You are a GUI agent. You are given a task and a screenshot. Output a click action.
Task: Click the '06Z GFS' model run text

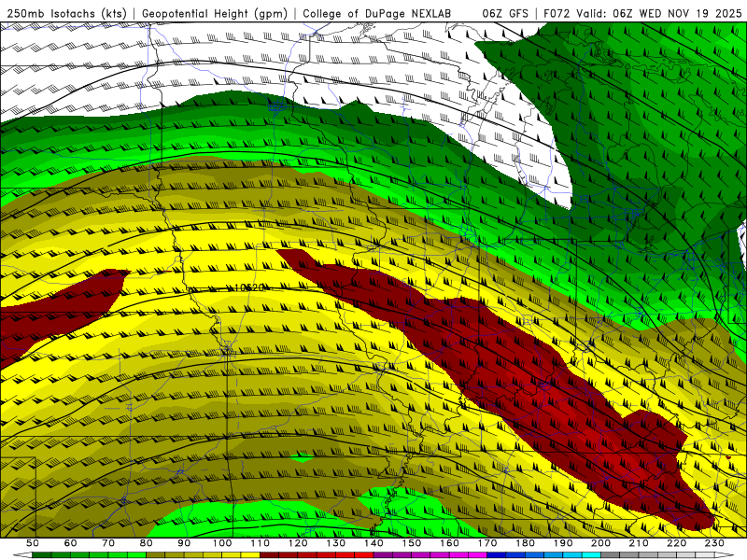(x=505, y=14)
